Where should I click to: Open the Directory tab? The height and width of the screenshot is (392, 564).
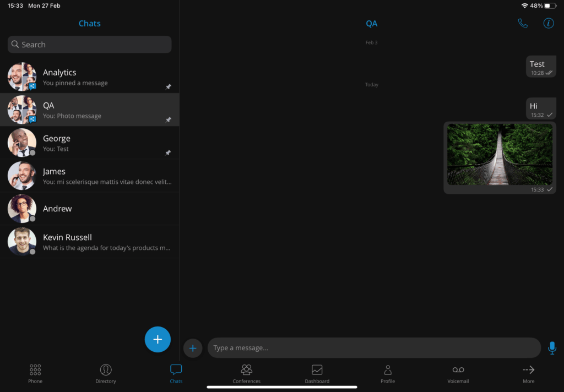tap(106, 374)
